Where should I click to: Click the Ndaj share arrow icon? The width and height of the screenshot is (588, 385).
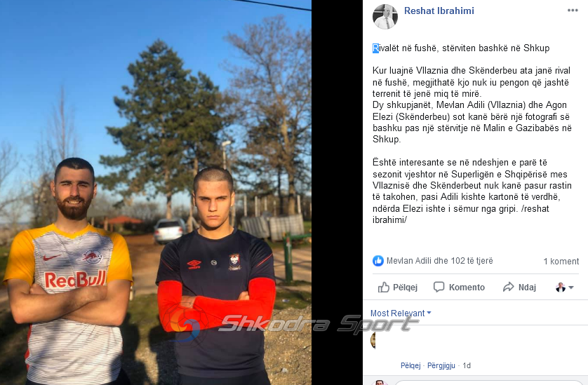(508, 287)
